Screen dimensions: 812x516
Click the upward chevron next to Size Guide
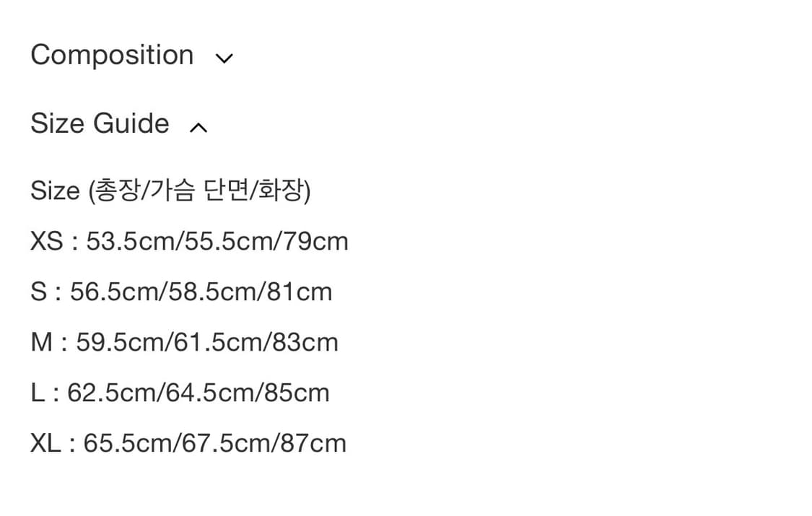point(198,127)
